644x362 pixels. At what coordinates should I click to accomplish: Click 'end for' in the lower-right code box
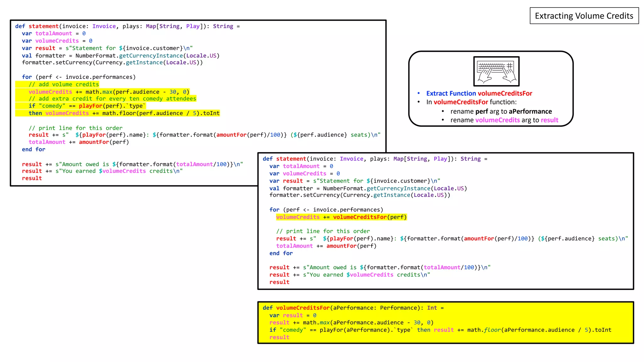coord(281,253)
